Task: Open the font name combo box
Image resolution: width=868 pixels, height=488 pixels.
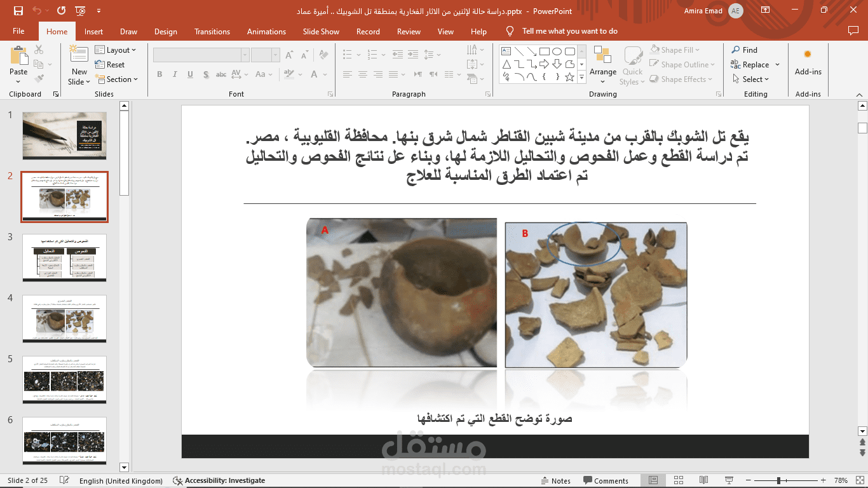Action: [201, 55]
